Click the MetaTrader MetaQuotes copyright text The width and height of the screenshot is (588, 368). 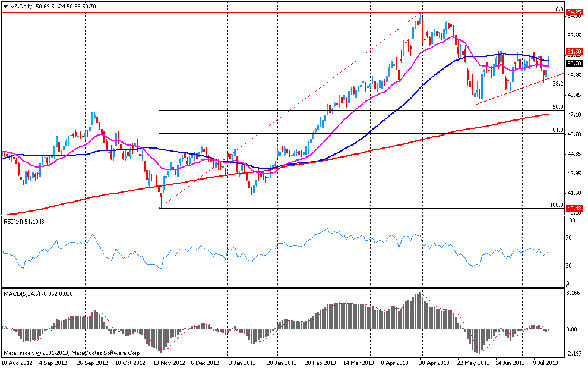72,353
